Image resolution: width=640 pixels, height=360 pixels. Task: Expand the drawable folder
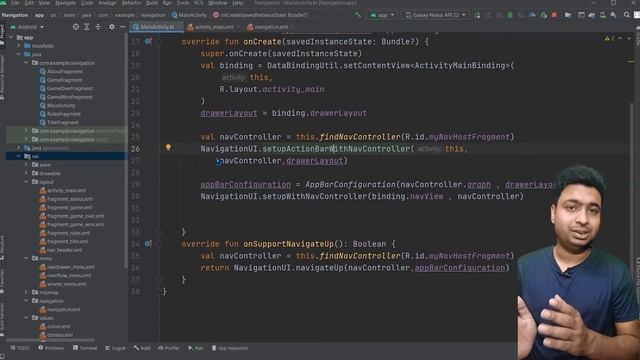[27, 173]
